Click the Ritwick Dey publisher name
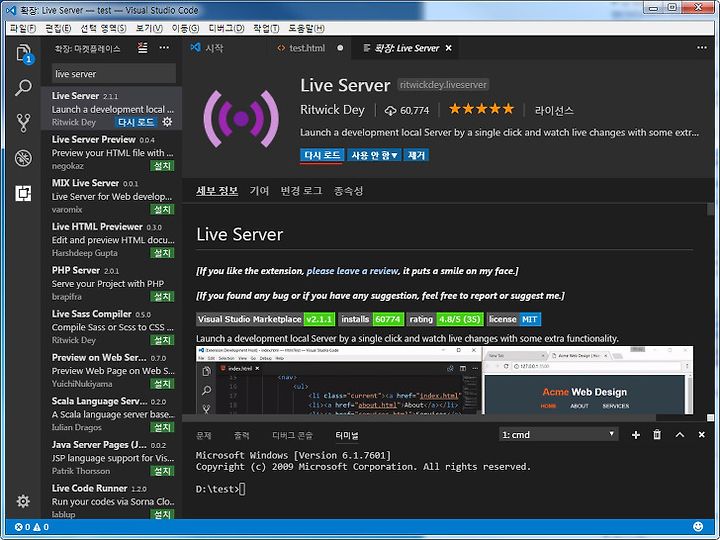 click(x=332, y=110)
